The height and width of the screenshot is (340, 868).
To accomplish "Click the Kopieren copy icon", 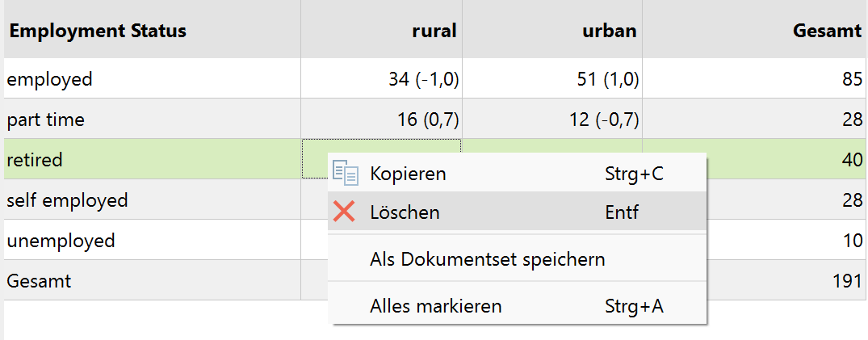I will click(346, 174).
